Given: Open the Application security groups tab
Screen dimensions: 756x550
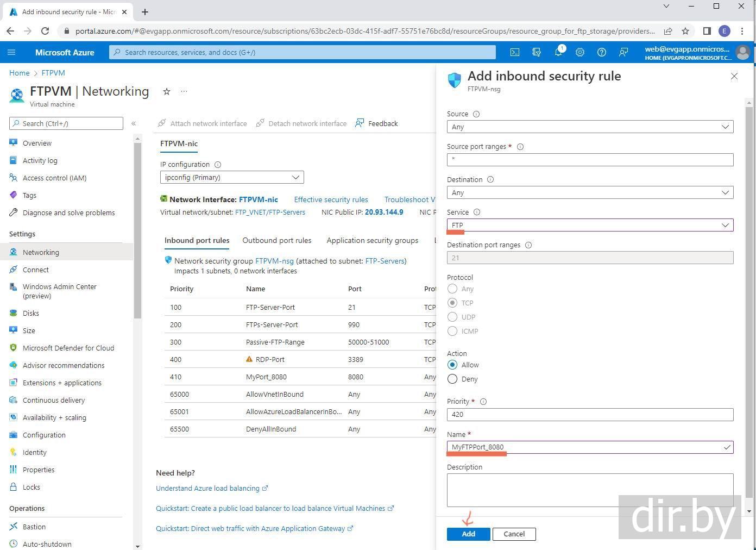Looking at the screenshot, I should [x=372, y=240].
